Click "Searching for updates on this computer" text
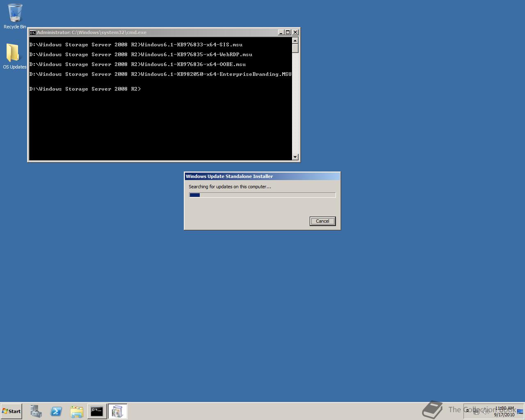Image resolution: width=525 pixels, height=420 pixels. point(230,187)
